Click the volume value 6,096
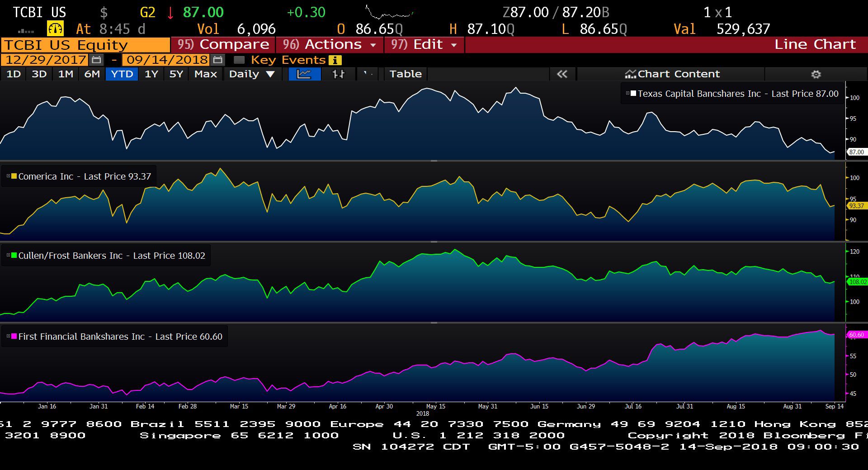Viewport: 868px width, 470px height. click(x=256, y=29)
